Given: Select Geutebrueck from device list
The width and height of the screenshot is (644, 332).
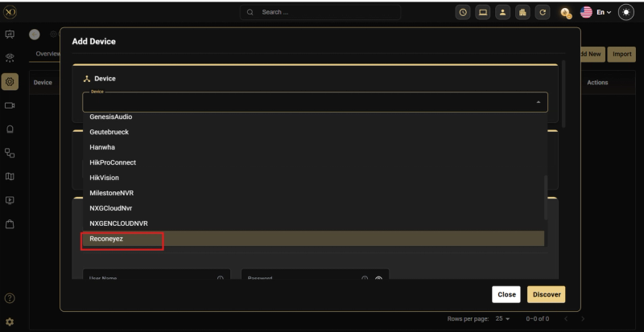Looking at the screenshot, I should pyautogui.click(x=314, y=132).
